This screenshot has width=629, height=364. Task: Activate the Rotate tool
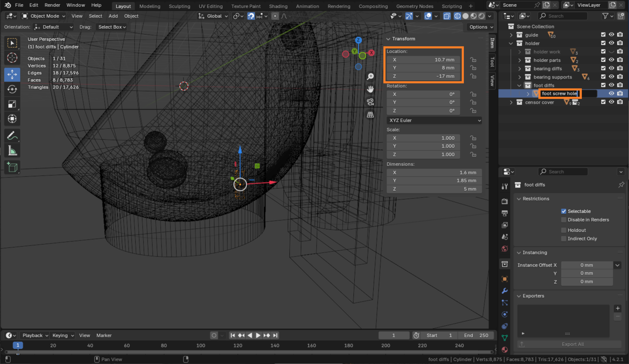(12, 89)
